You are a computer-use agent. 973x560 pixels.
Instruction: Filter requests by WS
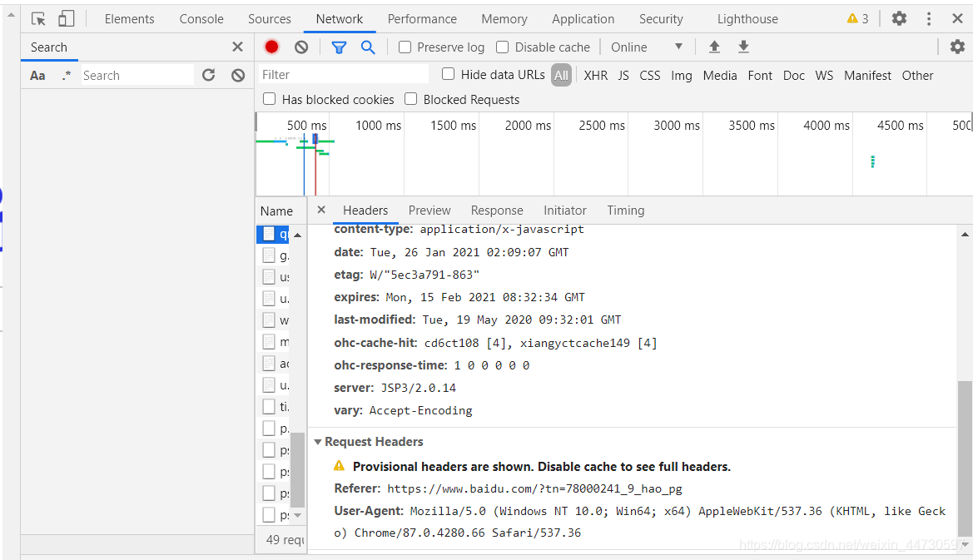click(x=824, y=76)
